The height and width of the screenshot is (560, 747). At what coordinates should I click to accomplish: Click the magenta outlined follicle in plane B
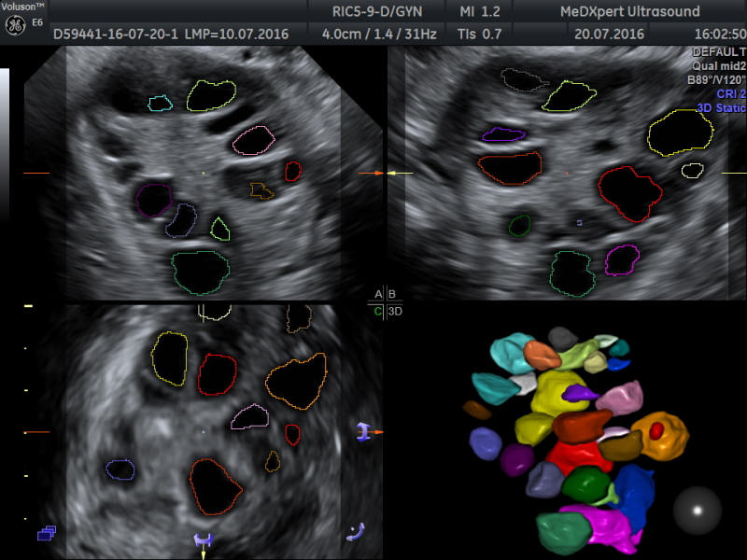pyautogui.click(x=622, y=260)
